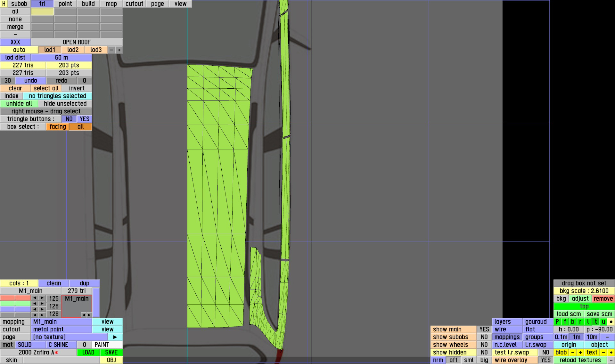Image resolution: width=615 pixels, height=364 pixels.
Task: Click the left arrow next to value 128
Action: point(35,315)
